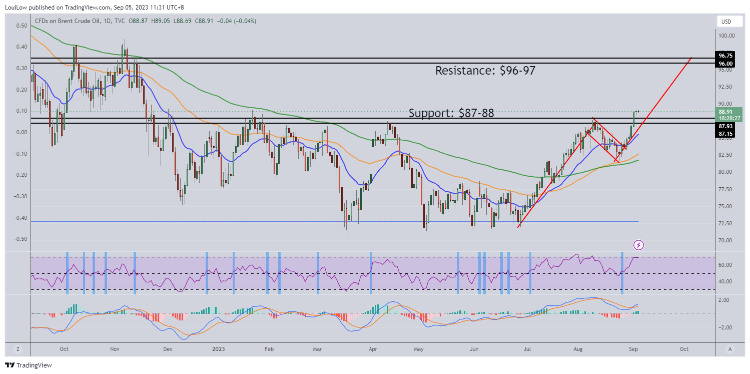The height and width of the screenshot is (374, 750).
Task: Select the Support: $87-88 annotation
Action: [452, 113]
